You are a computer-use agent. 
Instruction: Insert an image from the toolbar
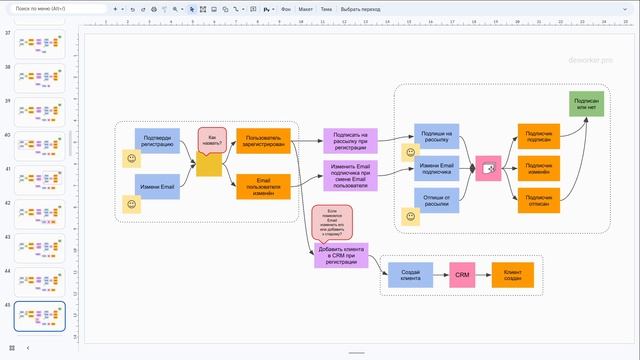click(214, 9)
